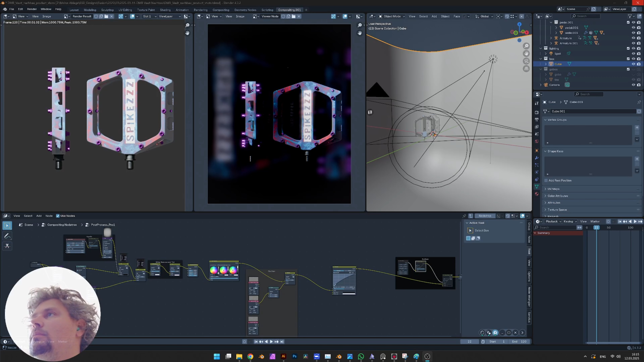Open the Physics properties tab icon
Image resolution: width=644 pixels, height=362 pixels.
tap(537, 172)
